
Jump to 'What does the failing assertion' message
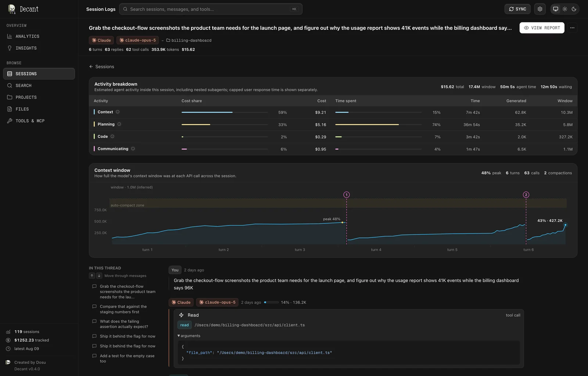pos(124,324)
